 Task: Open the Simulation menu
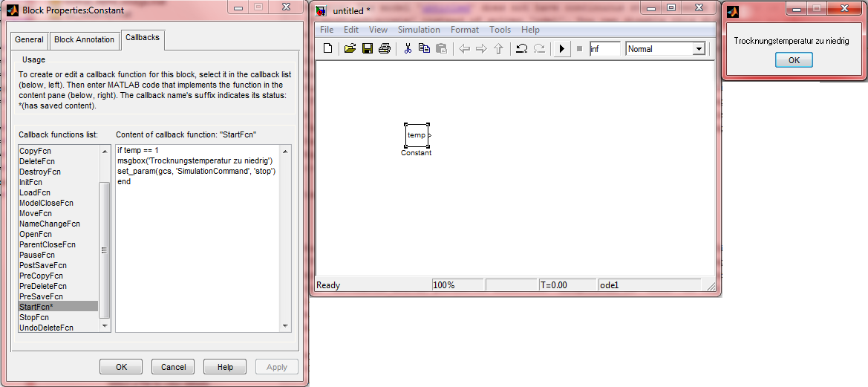(x=419, y=30)
